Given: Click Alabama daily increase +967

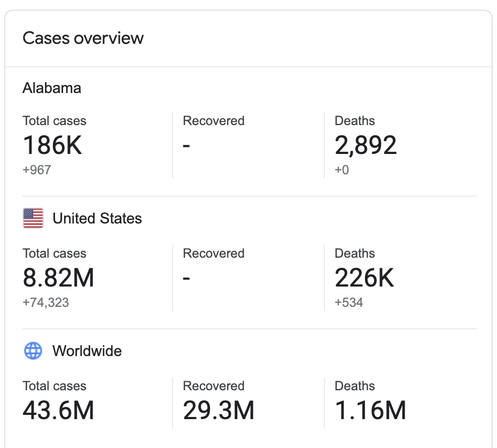Looking at the screenshot, I should (x=37, y=170).
